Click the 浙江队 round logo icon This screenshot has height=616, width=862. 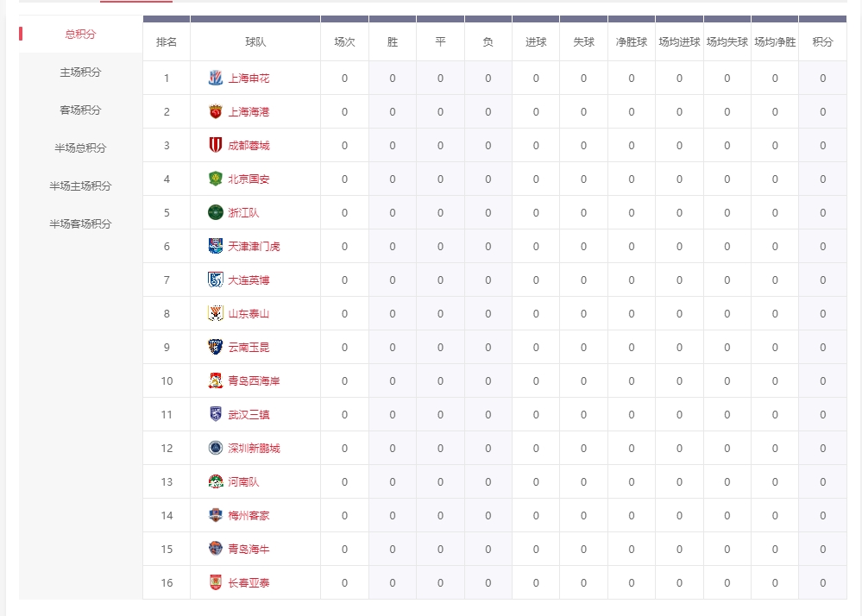215,213
